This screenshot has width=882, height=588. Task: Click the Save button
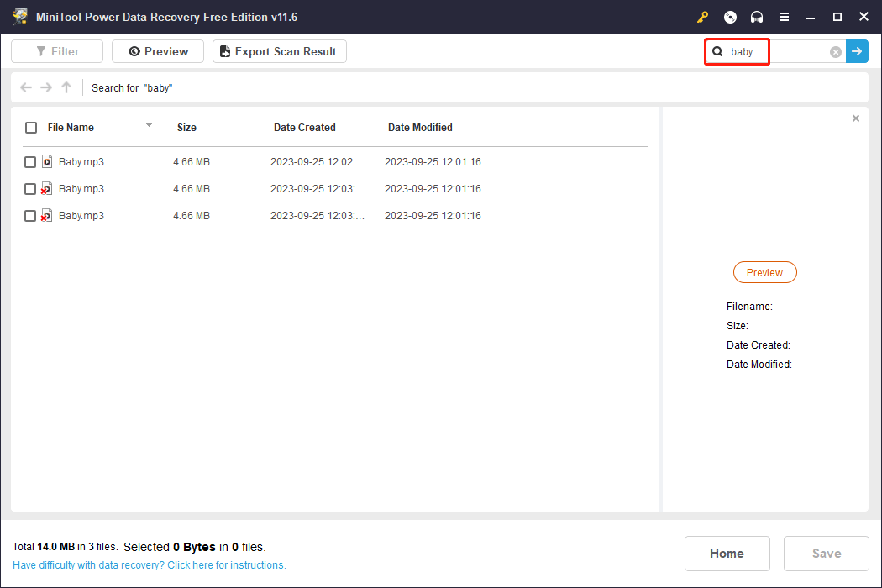(827, 554)
